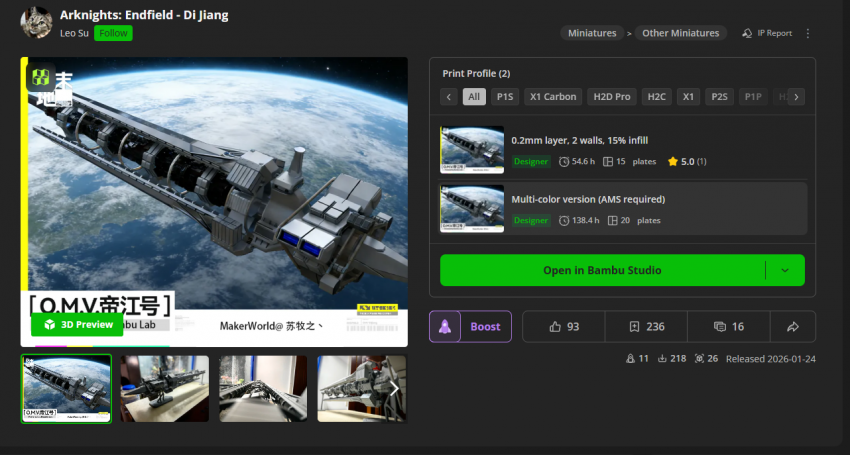Like the model with 93 likes
The height and width of the screenshot is (455, 850).
point(564,326)
